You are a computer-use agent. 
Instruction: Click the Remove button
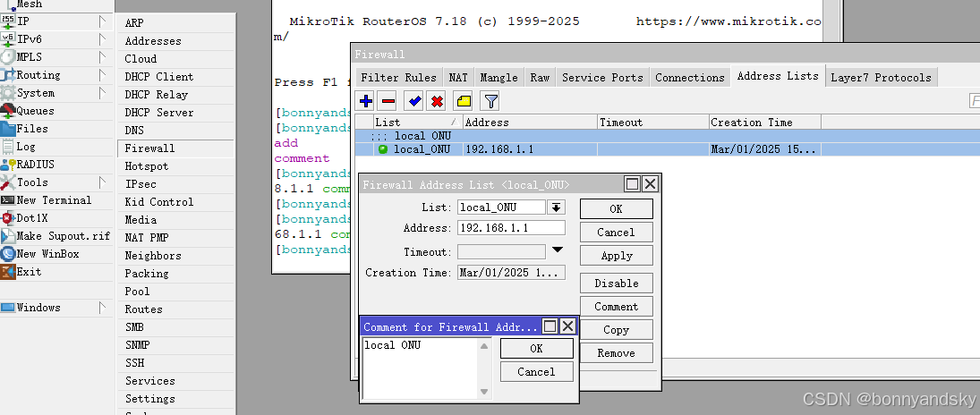(617, 352)
